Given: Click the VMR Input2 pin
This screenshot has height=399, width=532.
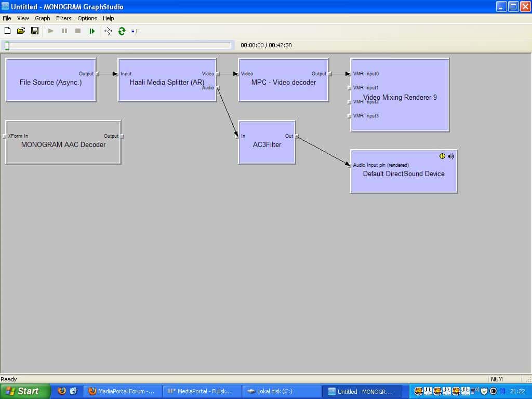Looking at the screenshot, I should click(349, 102).
